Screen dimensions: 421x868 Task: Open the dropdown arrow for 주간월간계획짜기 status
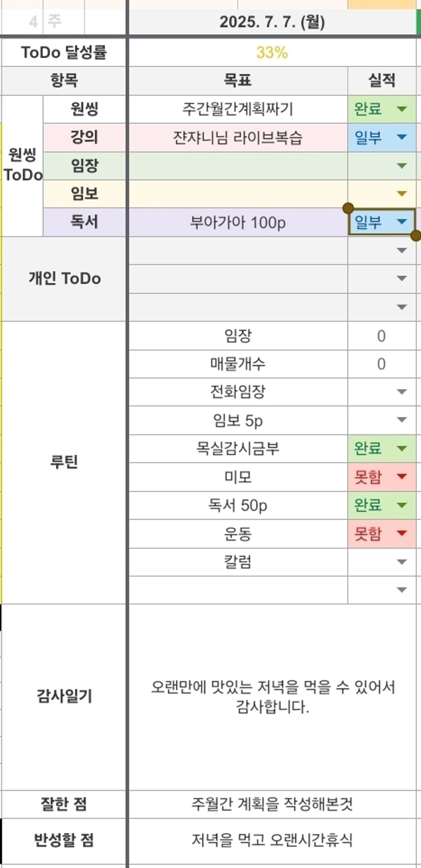pos(402,109)
